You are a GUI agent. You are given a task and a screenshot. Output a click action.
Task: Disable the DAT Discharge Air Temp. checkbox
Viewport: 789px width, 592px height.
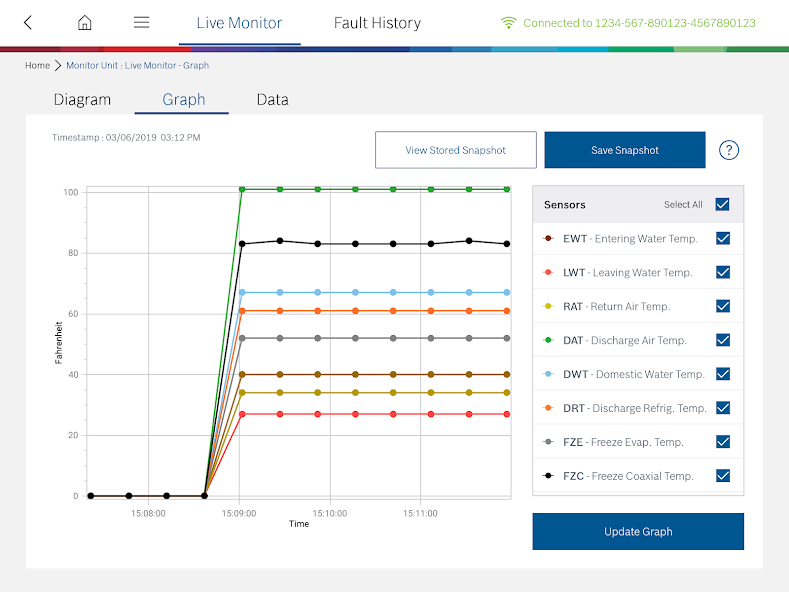(723, 341)
